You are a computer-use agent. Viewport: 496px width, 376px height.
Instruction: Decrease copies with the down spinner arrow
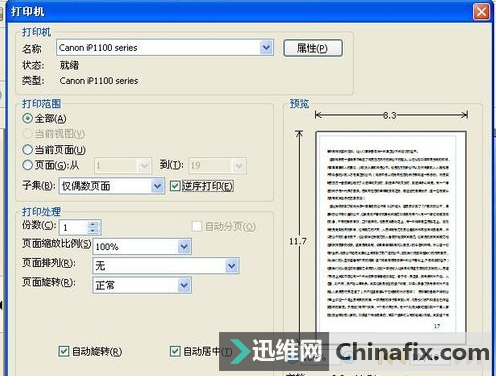tap(94, 231)
